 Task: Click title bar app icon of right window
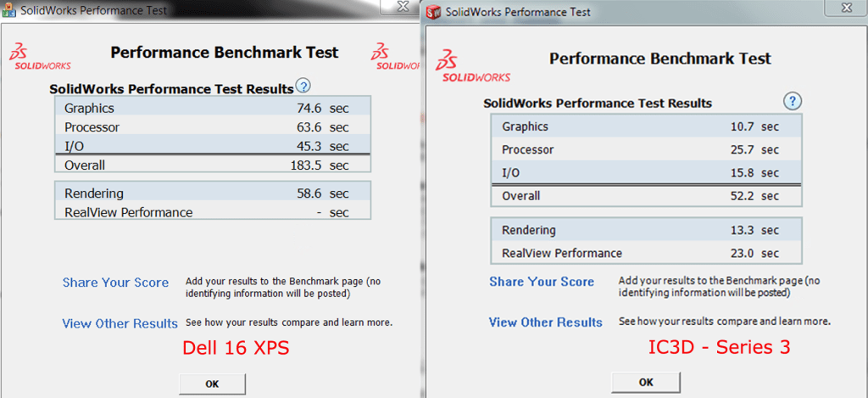(x=433, y=12)
